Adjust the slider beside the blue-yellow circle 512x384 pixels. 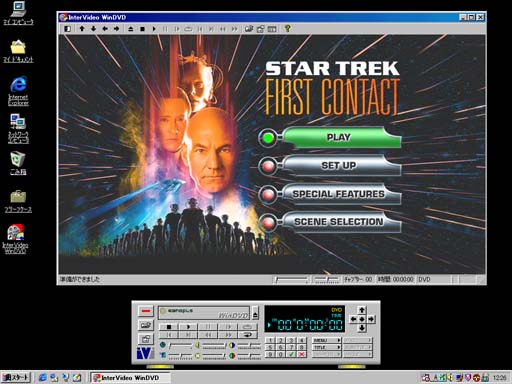tap(249, 345)
